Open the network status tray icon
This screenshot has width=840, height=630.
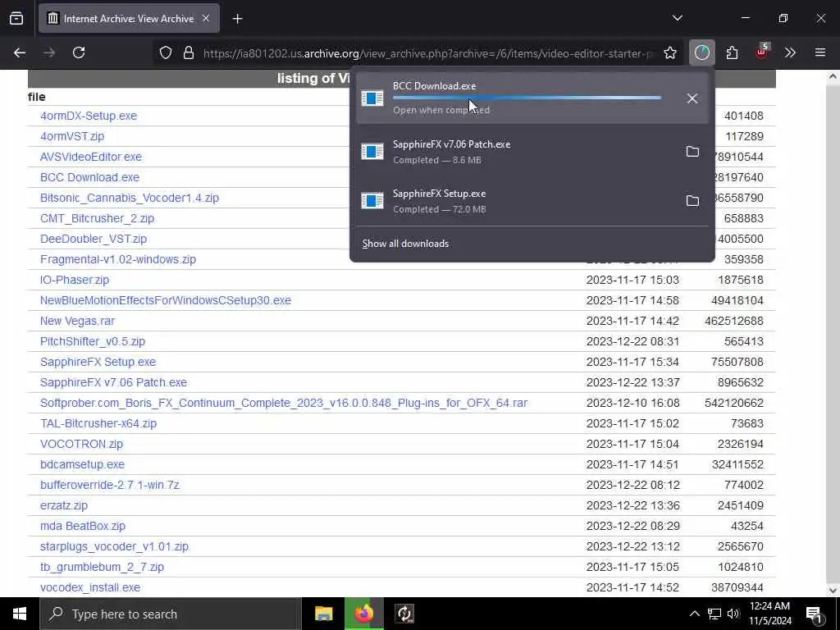714,614
